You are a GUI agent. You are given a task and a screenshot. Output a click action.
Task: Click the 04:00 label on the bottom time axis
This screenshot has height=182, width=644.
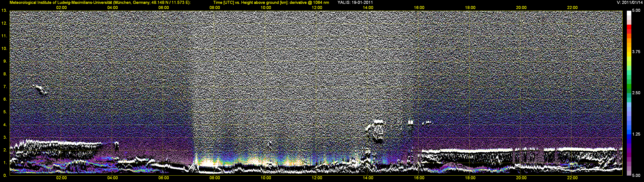(112, 178)
